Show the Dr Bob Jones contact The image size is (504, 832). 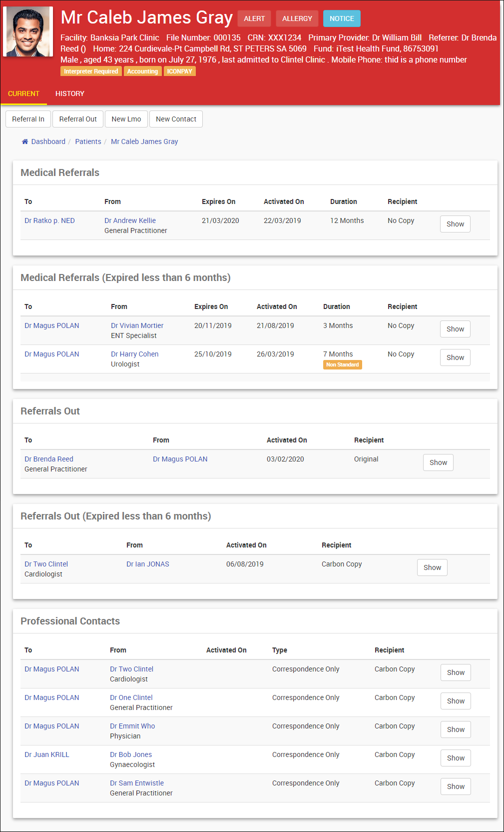click(456, 758)
